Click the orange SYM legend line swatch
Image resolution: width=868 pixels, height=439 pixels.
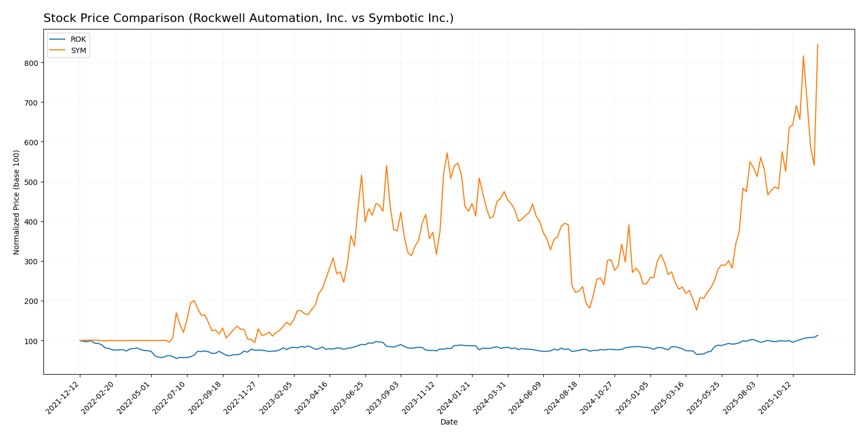(x=58, y=51)
